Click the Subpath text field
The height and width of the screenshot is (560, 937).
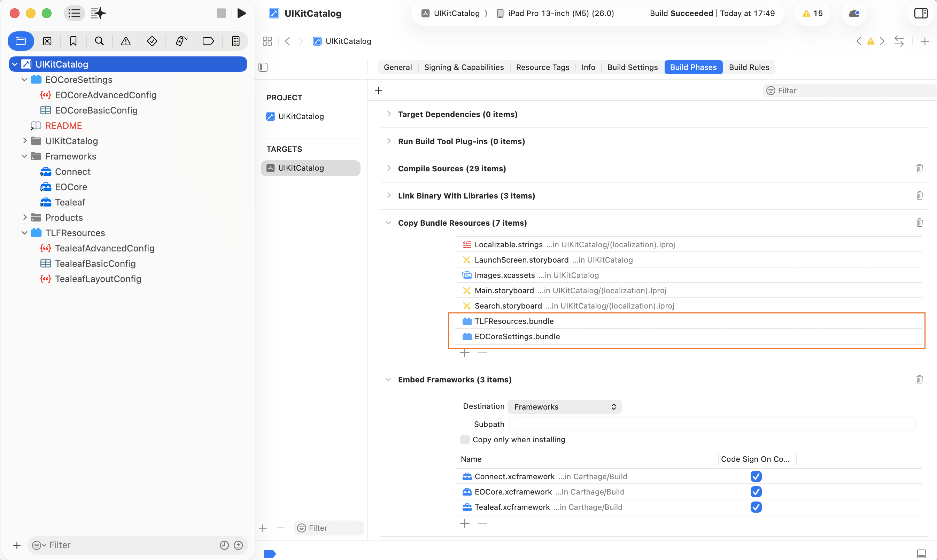[712, 424]
